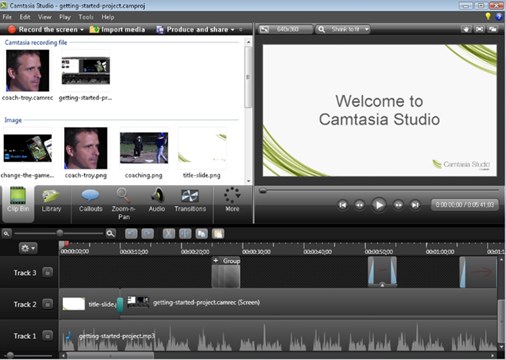Click Clip Bin scroll down arrow

click(x=248, y=181)
